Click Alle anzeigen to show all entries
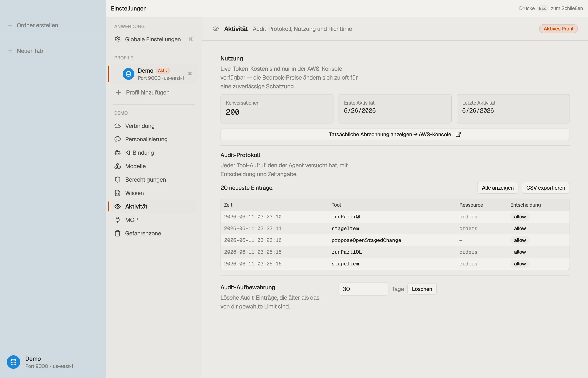This screenshot has width=588, height=378. [497, 188]
